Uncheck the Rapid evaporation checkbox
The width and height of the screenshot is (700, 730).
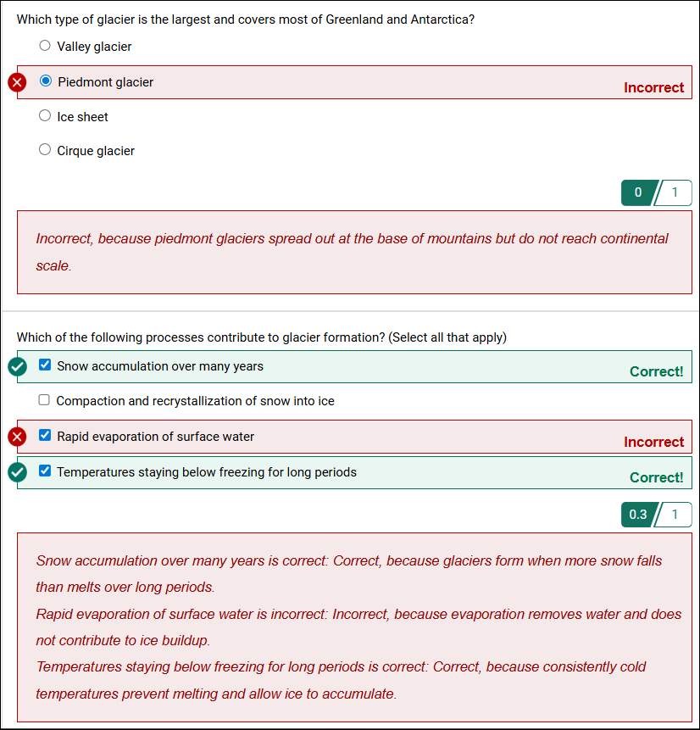pos(44,435)
